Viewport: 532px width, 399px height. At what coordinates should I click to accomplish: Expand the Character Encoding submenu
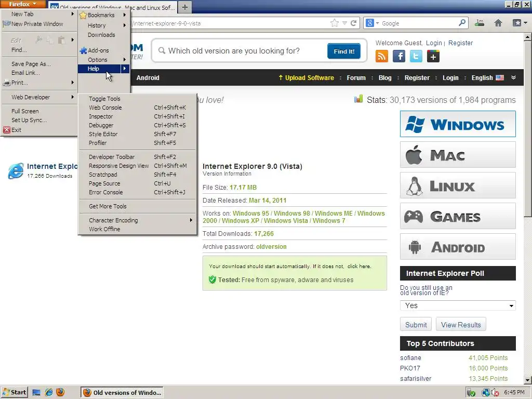point(138,220)
